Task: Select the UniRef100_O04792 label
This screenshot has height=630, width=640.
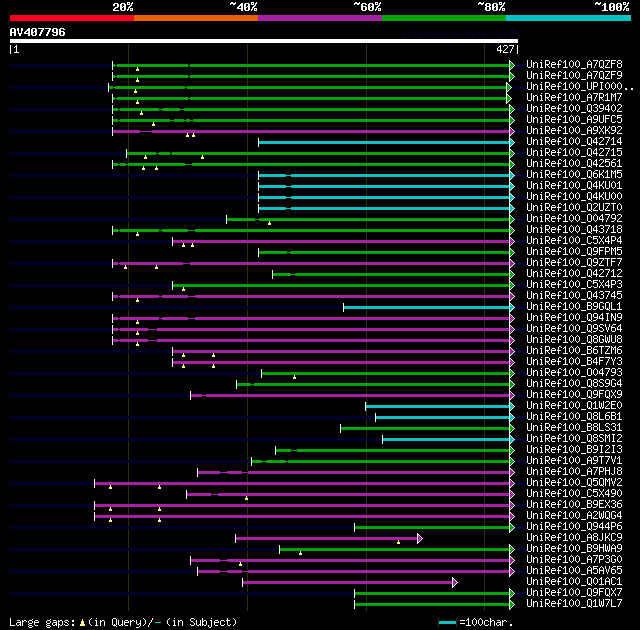Action: click(574, 219)
